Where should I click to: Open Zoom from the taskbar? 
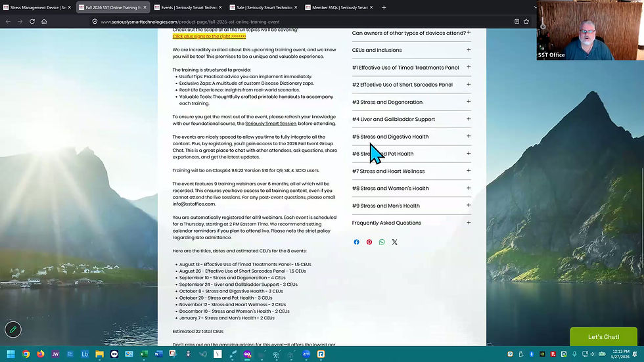coord(306,354)
